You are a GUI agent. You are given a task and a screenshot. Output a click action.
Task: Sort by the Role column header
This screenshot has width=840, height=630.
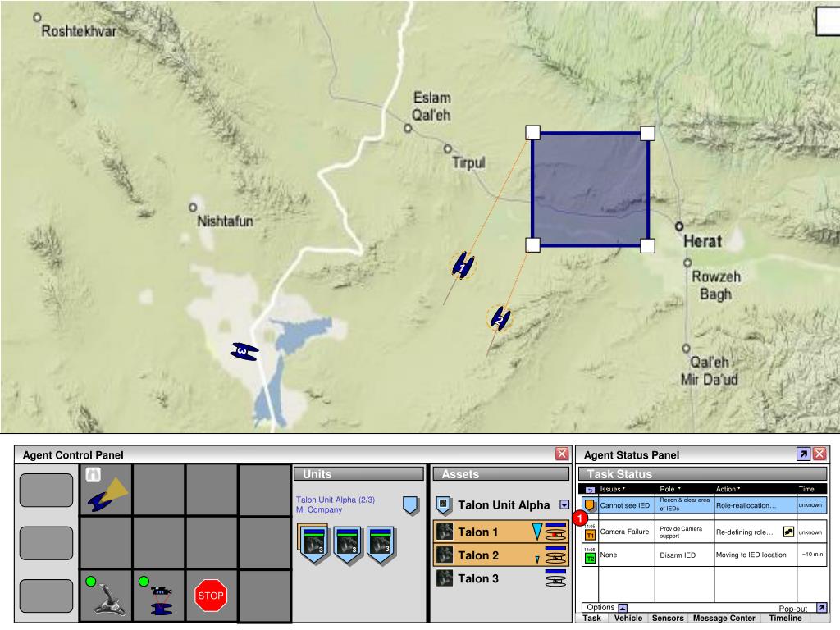(669, 489)
